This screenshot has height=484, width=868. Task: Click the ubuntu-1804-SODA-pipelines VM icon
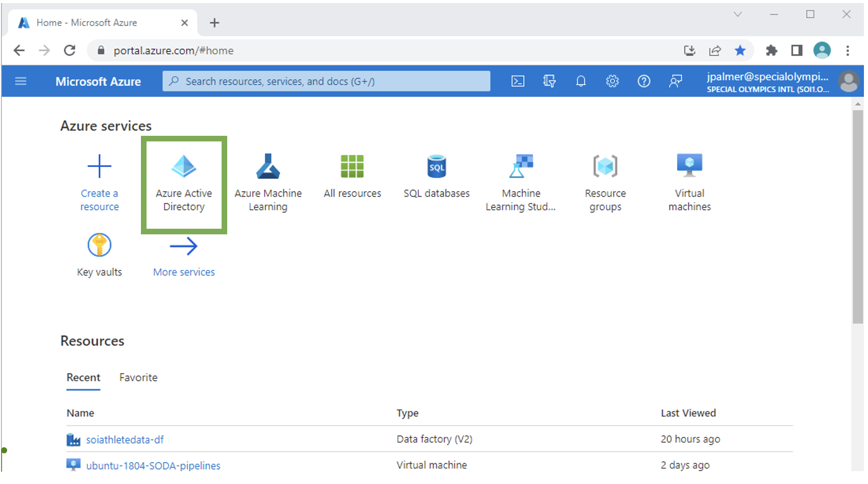pyautogui.click(x=74, y=465)
